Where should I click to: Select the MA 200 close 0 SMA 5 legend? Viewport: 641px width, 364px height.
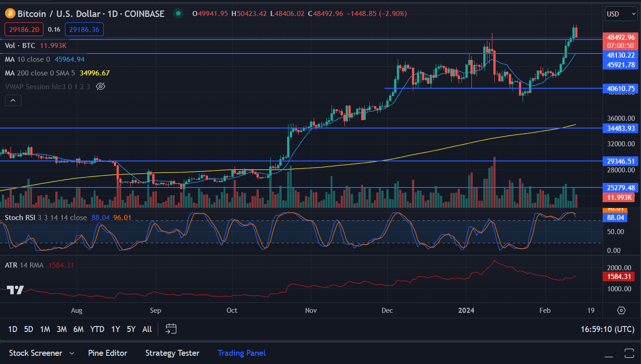40,73
